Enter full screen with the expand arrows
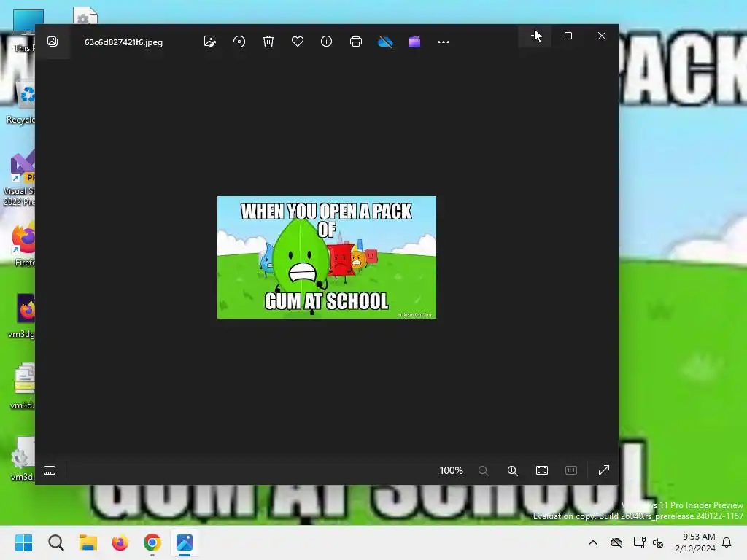Viewport: 747px width, 560px height. tap(604, 470)
